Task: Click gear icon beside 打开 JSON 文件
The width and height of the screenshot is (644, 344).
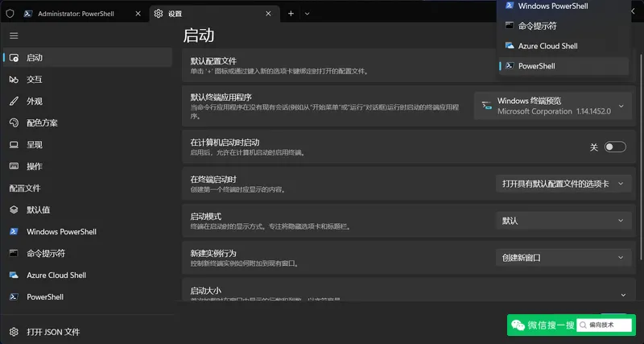Action: [14, 332]
